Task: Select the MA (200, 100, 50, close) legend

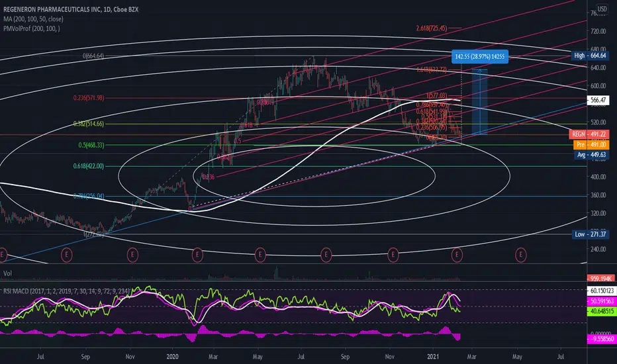Action: (x=34, y=19)
